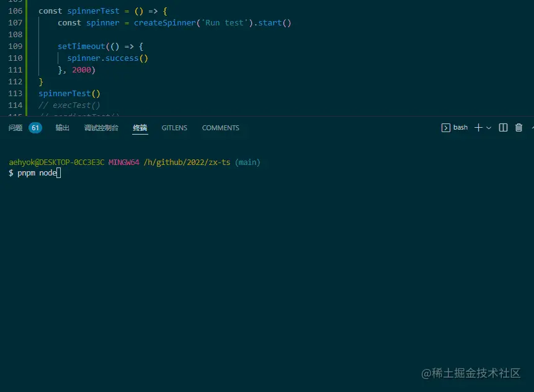Screen dimensions: 534x392
Task: Click the bash terminal shell icon
Action: point(446,128)
